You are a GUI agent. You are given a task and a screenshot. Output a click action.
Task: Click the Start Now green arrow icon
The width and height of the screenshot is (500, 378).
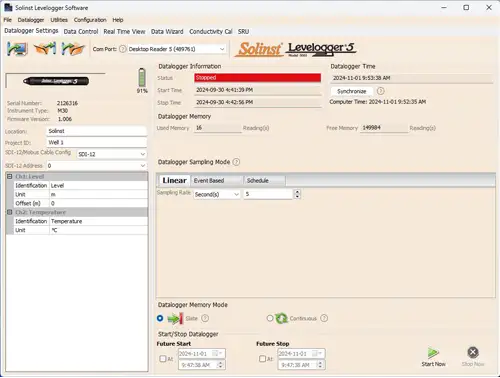(433, 353)
